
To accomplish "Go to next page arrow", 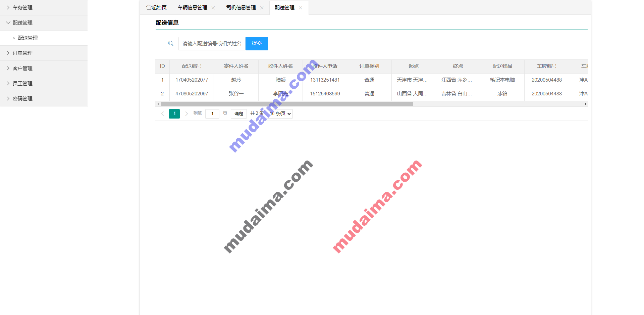I will [x=186, y=114].
